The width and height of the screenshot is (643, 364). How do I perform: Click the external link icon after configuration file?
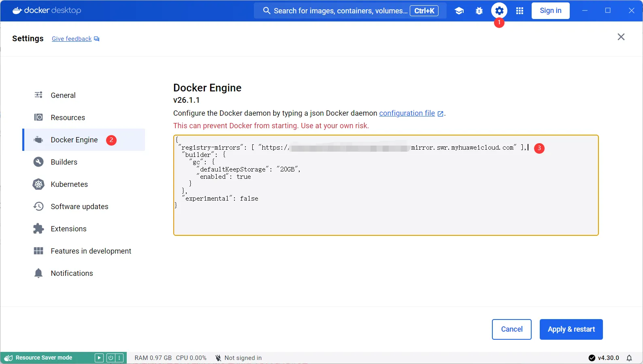coord(441,114)
